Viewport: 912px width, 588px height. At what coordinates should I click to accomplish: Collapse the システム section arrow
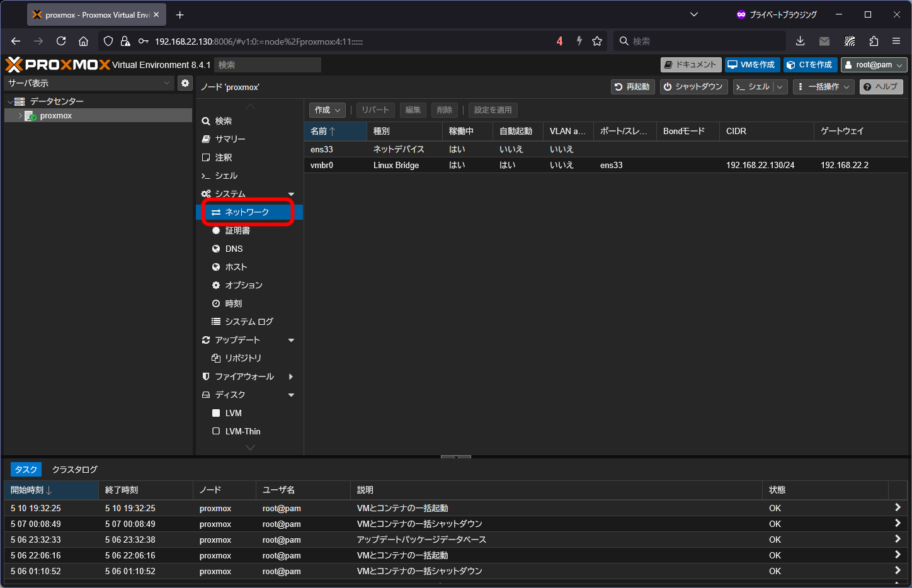pos(291,194)
